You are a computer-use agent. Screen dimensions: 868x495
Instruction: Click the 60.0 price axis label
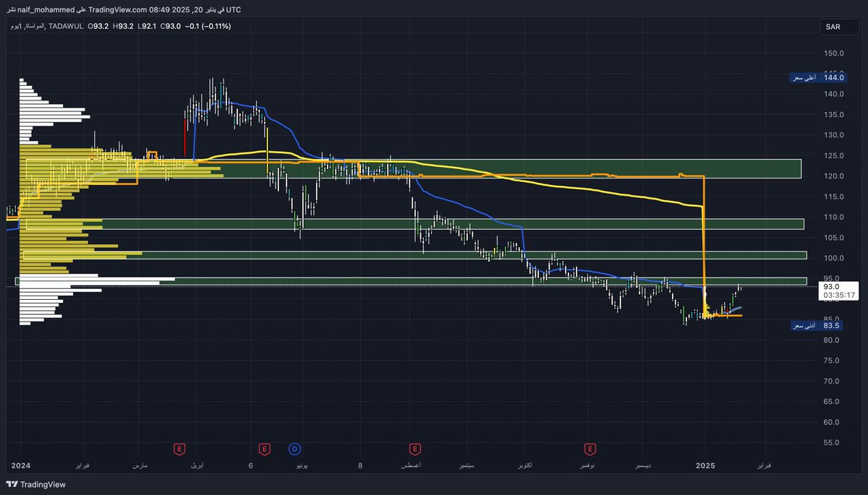click(x=833, y=422)
